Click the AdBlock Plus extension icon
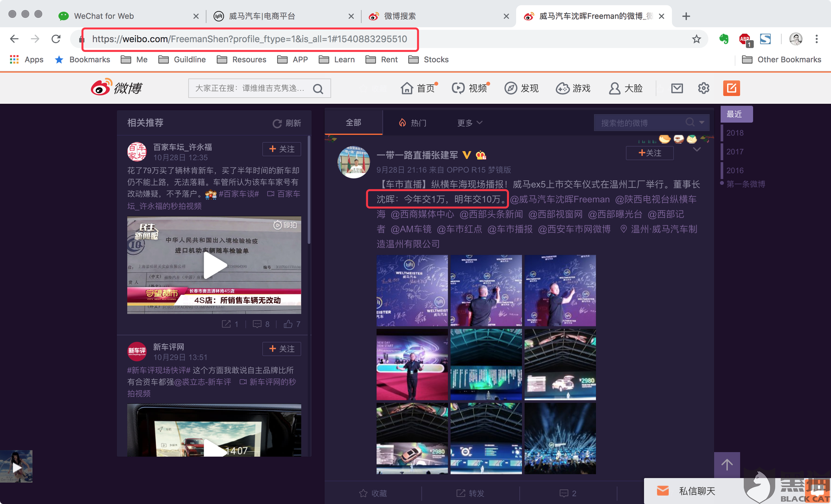Viewport: 831px width, 504px height. point(744,39)
